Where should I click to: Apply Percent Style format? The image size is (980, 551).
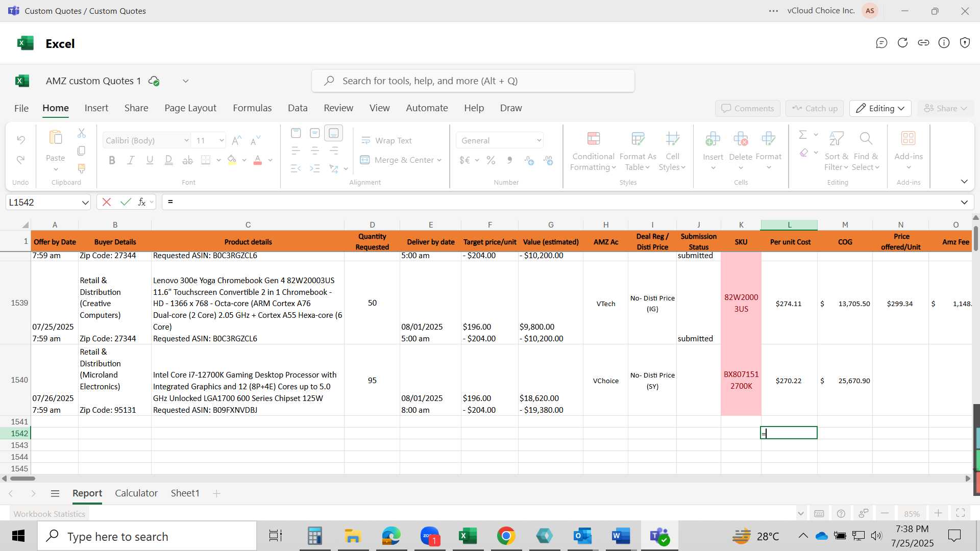491,160
